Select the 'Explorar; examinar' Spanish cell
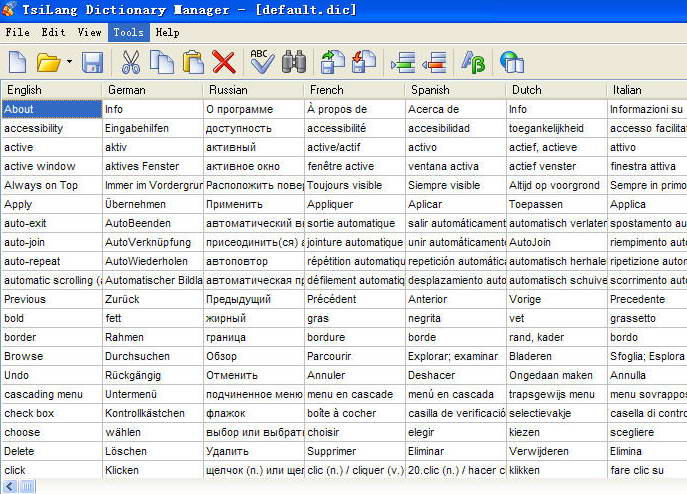 [456, 356]
